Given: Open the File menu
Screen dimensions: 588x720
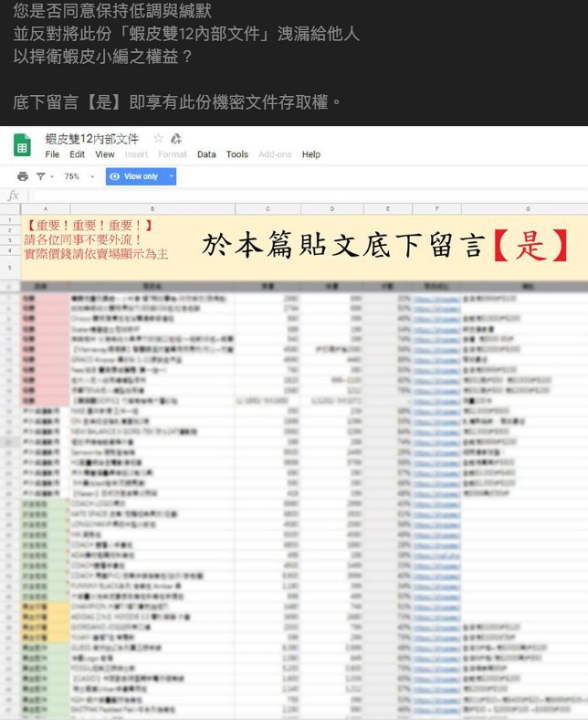Looking at the screenshot, I should click(52, 154).
